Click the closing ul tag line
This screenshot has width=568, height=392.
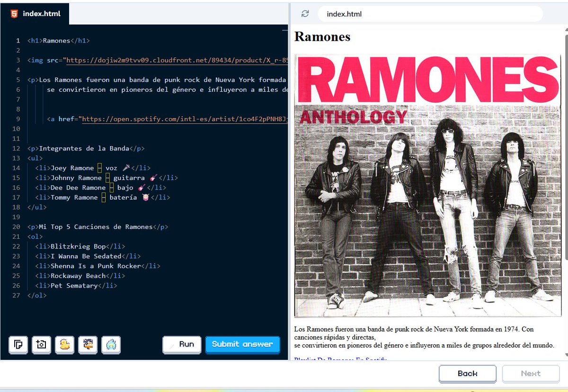click(37, 207)
